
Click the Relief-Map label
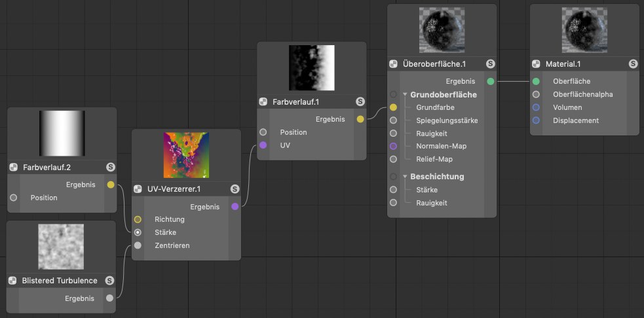pyautogui.click(x=434, y=159)
